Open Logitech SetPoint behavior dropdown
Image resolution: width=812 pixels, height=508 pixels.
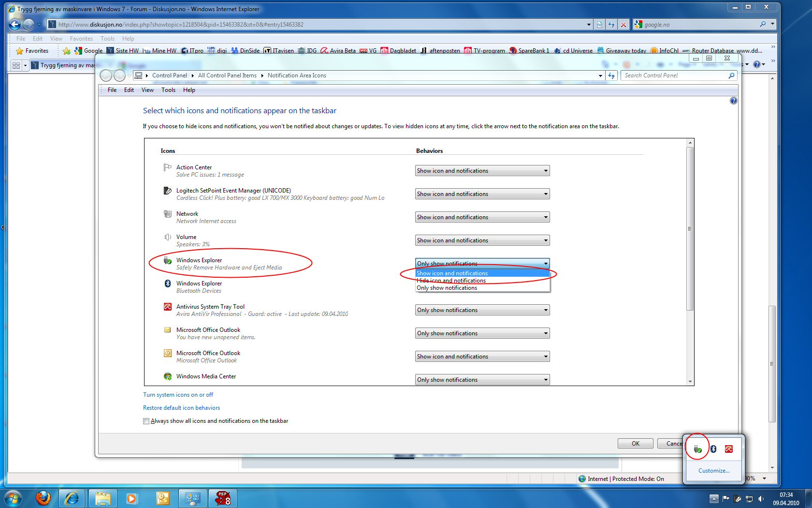(482, 194)
